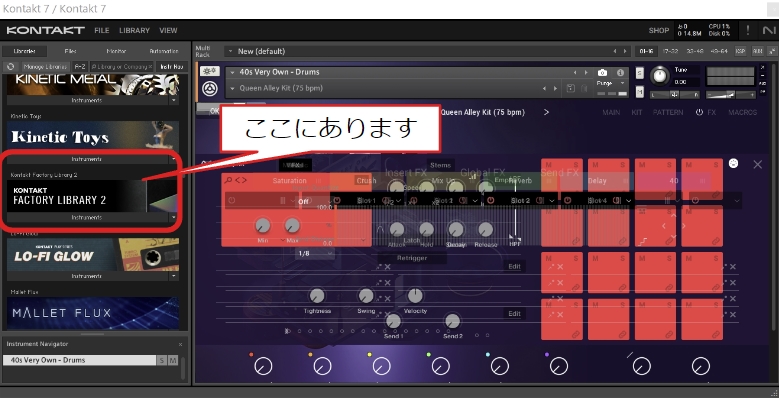The width and height of the screenshot is (779, 398).
Task: Adjust the instrument pan slider
Action: (x=674, y=94)
